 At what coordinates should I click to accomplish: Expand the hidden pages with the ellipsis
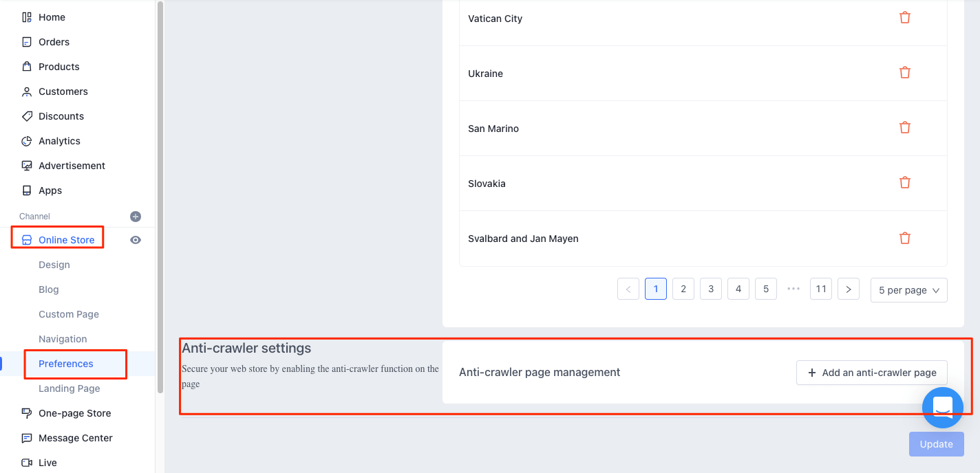coord(793,289)
